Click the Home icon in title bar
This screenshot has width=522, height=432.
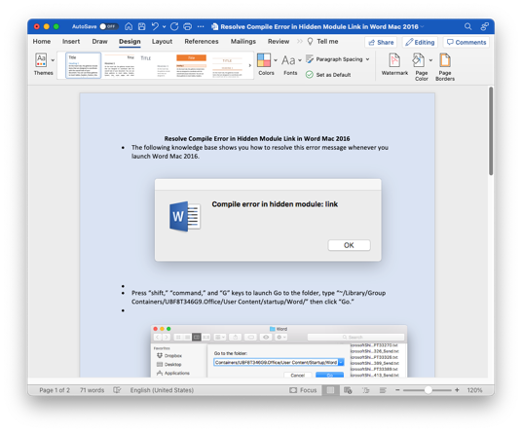pos(129,26)
